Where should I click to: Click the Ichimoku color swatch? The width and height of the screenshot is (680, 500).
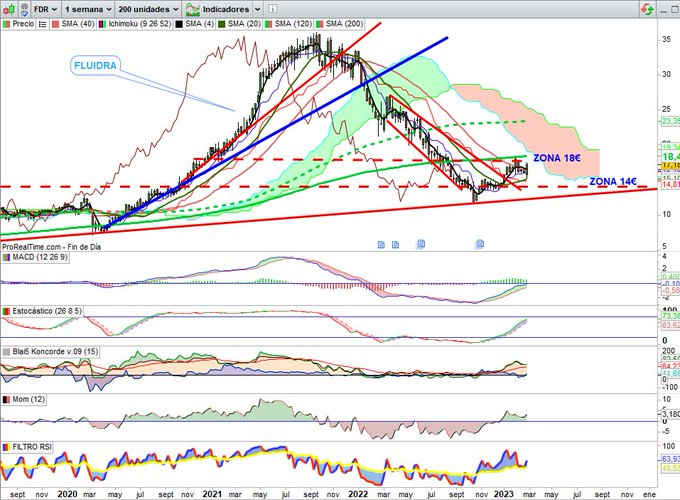[102, 24]
